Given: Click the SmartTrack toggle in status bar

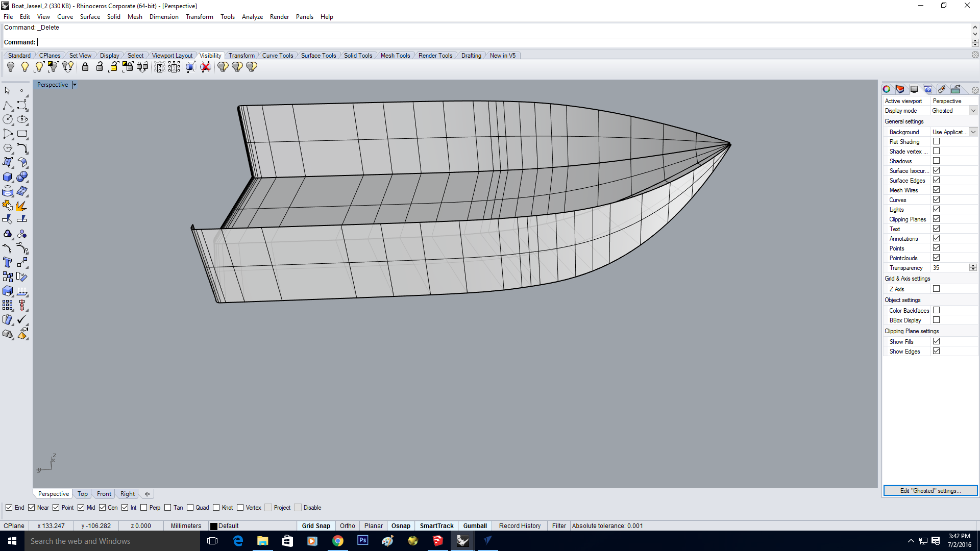Looking at the screenshot, I should (x=437, y=525).
